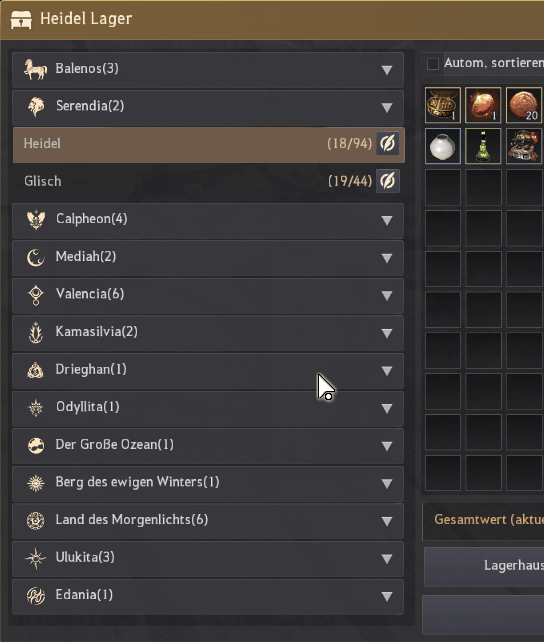Click the Lagerhaus button
The image size is (544, 642).
click(484, 566)
